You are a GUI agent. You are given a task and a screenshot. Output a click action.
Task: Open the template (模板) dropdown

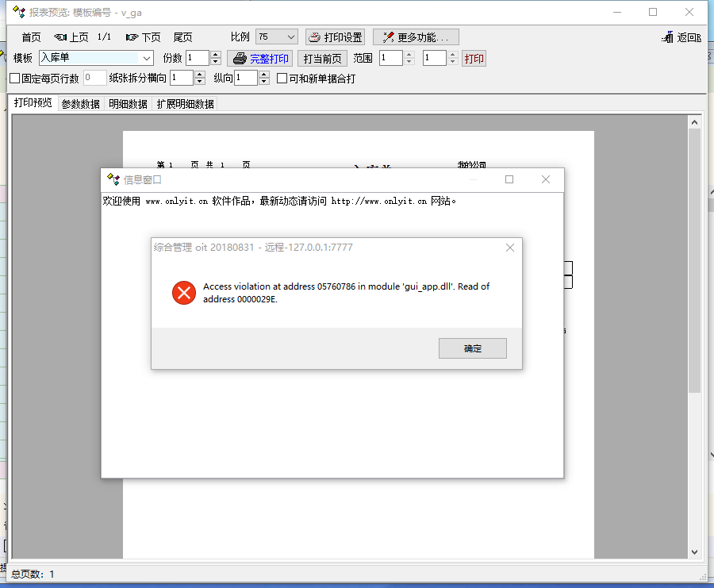(146, 58)
